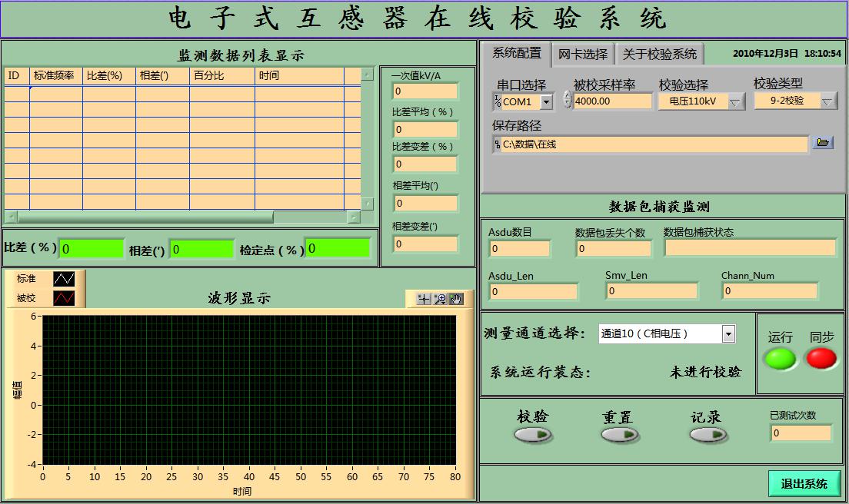Select the crosshair cursor tool on waveform graph
This screenshot has width=849, height=504.
424,299
